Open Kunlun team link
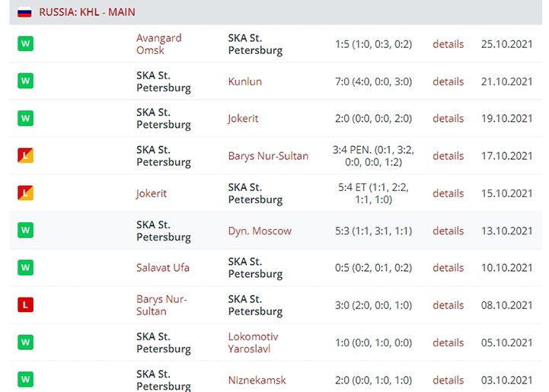549x392 pixels. coord(244,81)
